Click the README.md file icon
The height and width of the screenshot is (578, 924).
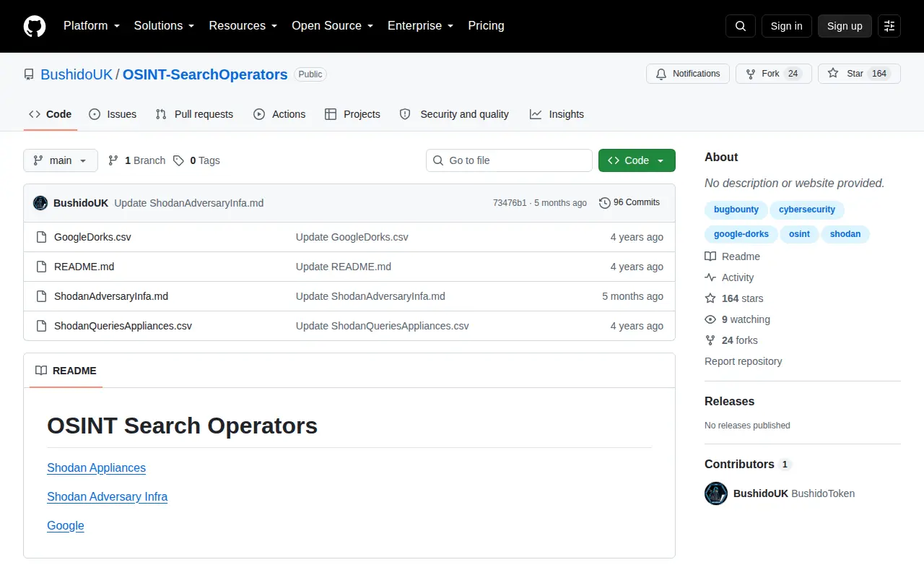click(41, 267)
